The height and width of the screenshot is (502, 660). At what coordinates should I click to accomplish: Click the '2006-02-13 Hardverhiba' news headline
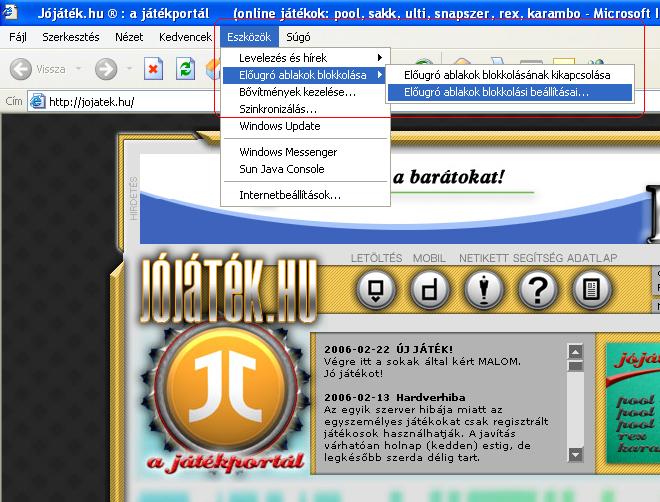[395, 398]
